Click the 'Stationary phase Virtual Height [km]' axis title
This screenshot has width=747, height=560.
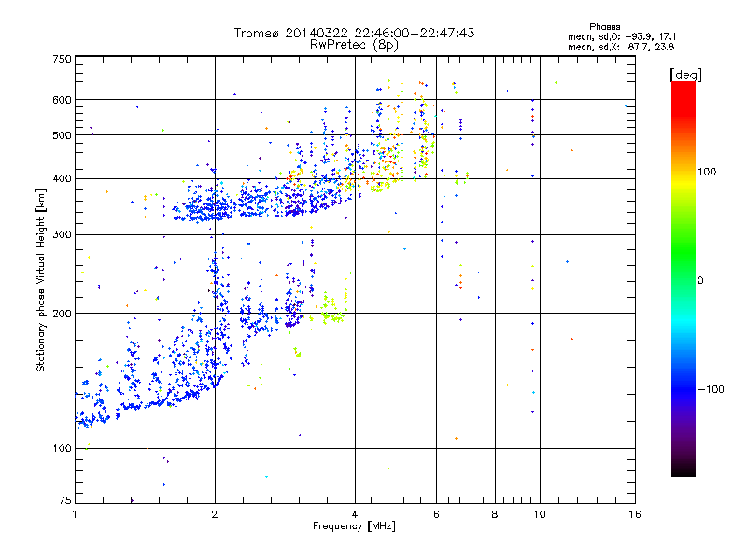pos(41,281)
